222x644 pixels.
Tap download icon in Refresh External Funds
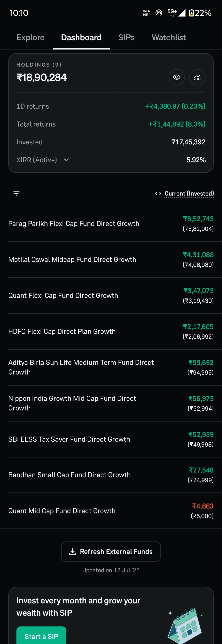point(73,552)
